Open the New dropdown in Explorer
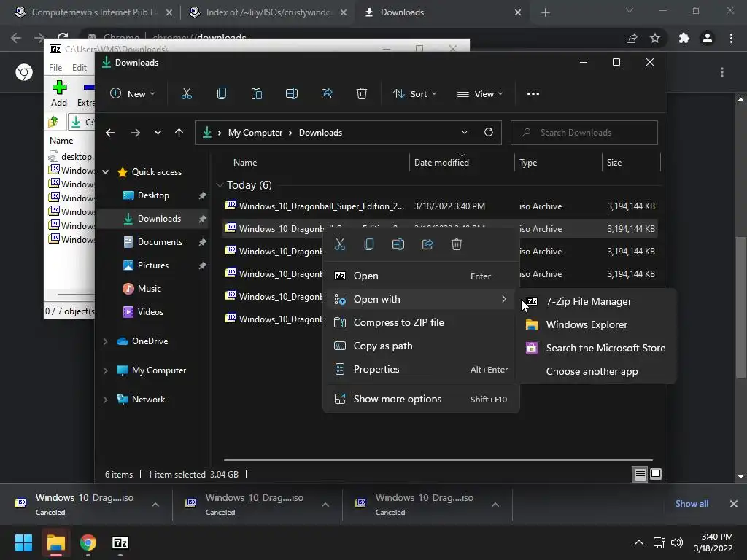 [133, 94]
